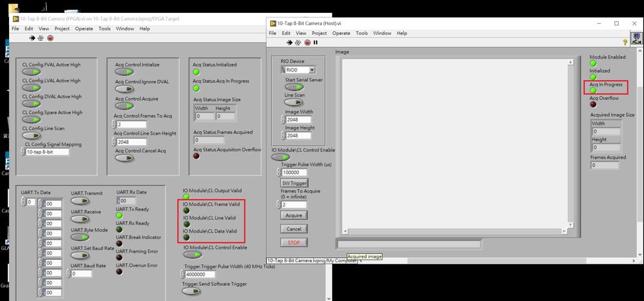The image size is (644, 301).
Task: Click Image Height stepper arrows in Host window
Action: pyautogui.click(x=283, y=135)
